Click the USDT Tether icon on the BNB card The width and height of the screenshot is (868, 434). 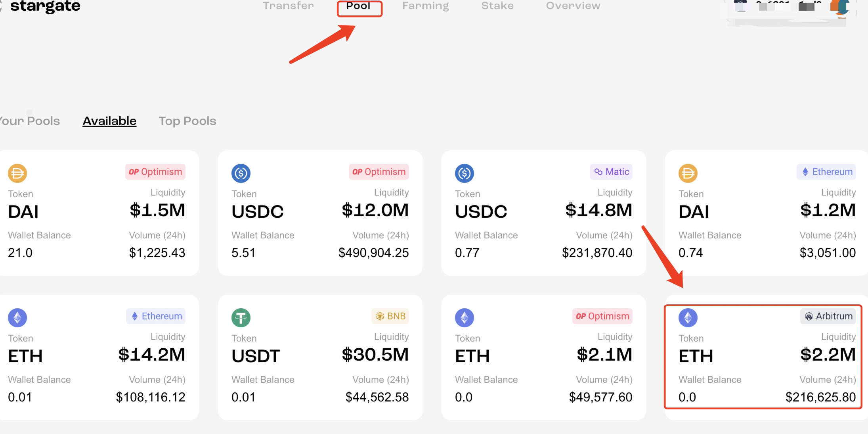point(241,318)
